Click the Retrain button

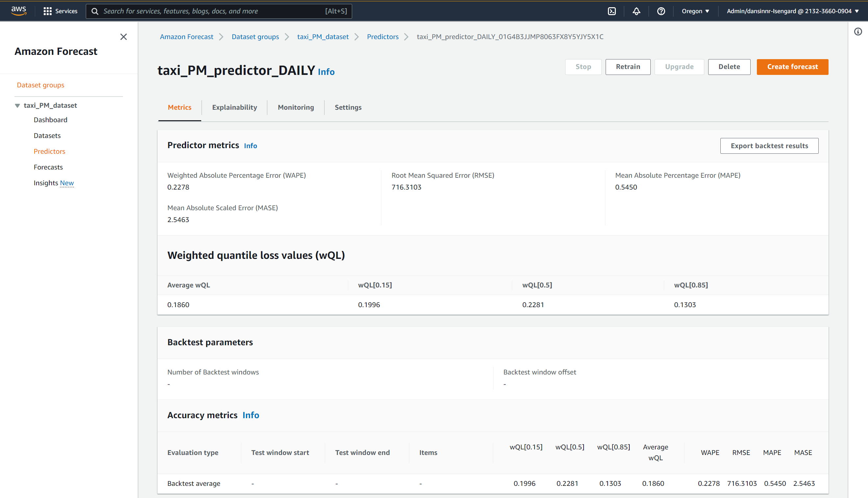628,67
